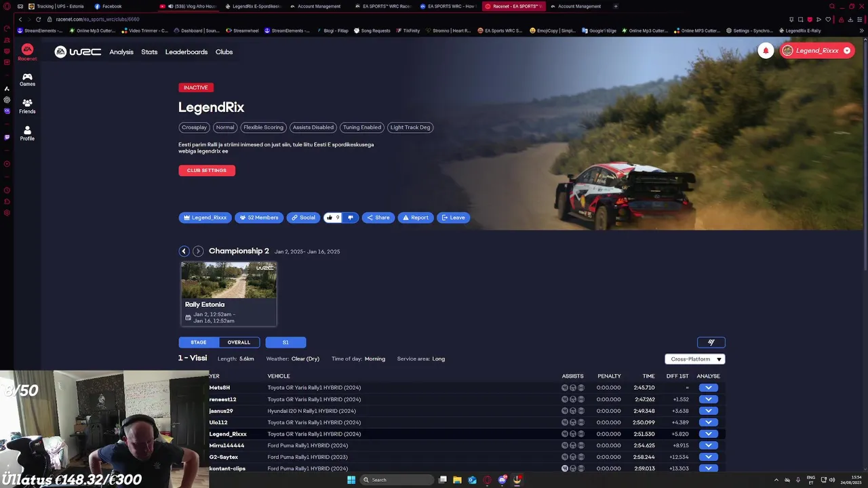Open the notifications bell icon
Viewport: 868px width, 488px height.
pyautogui.click(x=766, y=51)
